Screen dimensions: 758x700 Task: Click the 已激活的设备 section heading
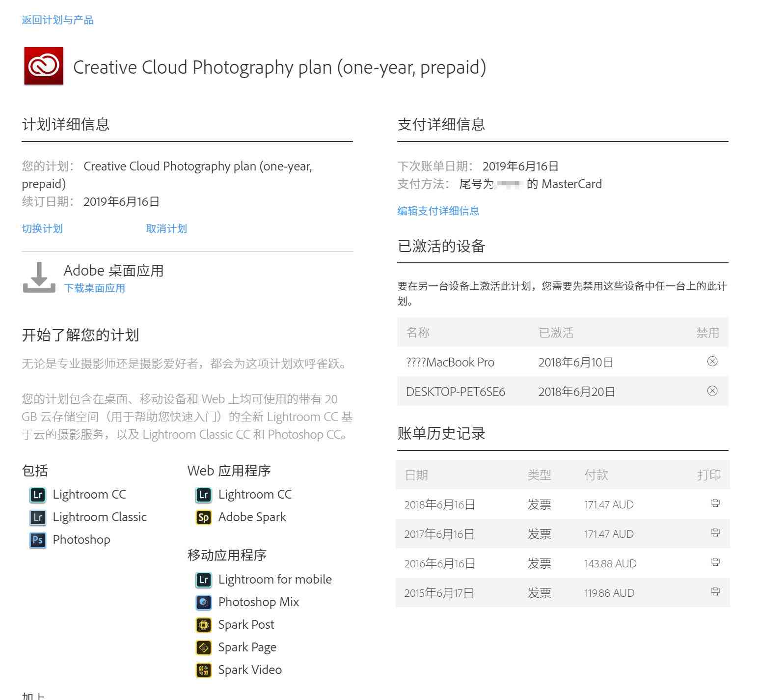[441, 246]
